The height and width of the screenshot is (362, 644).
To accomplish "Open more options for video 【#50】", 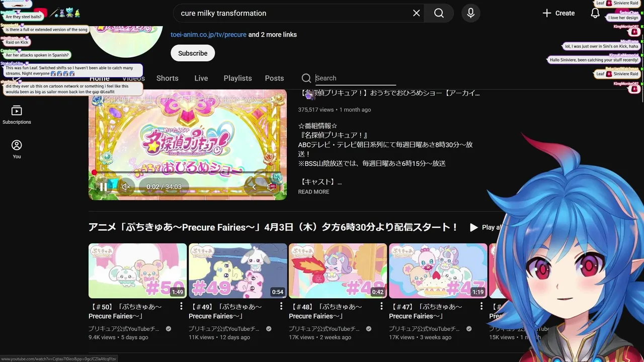I will coord(181,306).
